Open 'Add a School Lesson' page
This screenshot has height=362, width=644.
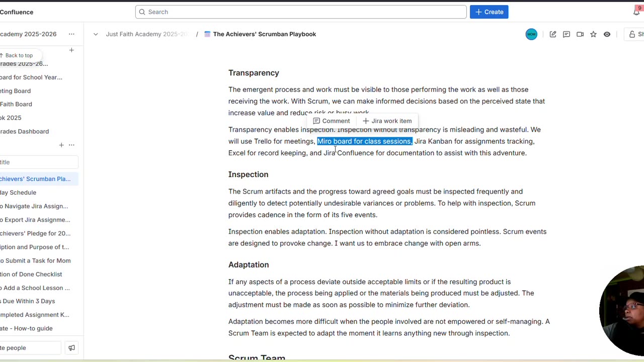click(x=35, y=288)
